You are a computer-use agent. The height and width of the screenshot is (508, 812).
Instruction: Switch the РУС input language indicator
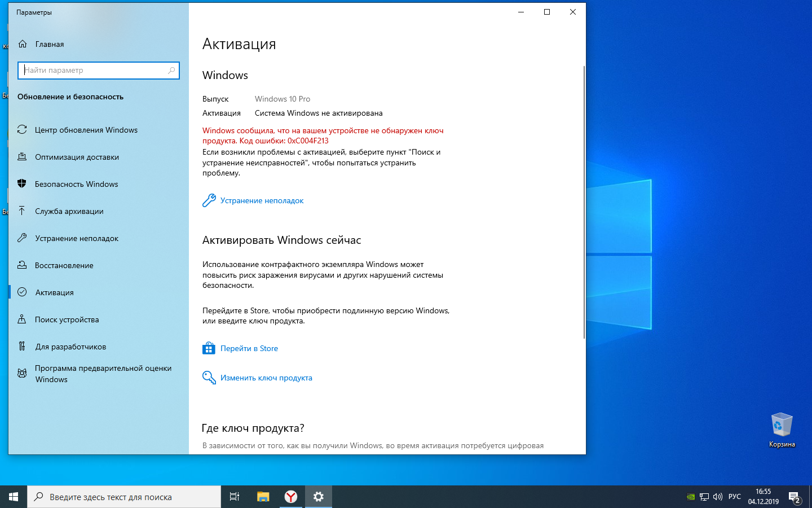click(x=735, y=497)
